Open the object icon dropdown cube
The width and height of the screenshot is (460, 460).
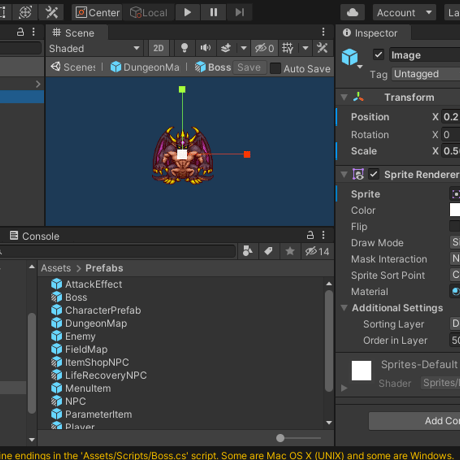[x=351, y=58]
